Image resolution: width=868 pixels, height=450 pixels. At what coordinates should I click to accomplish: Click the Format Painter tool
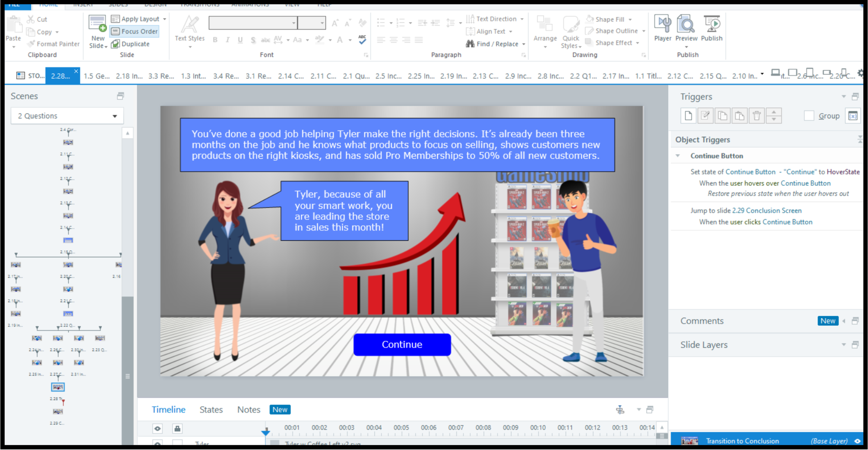54,44
